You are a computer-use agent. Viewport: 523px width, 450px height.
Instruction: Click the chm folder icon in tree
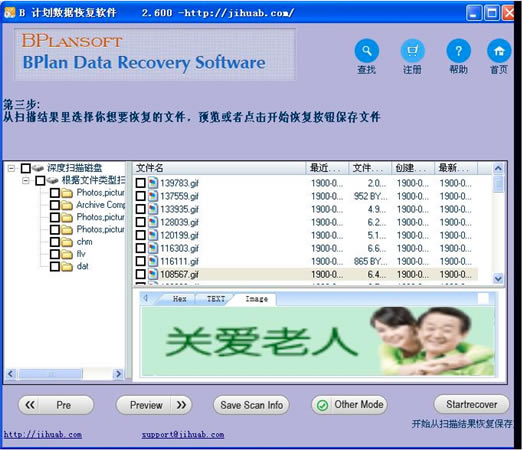coord(67,242)
